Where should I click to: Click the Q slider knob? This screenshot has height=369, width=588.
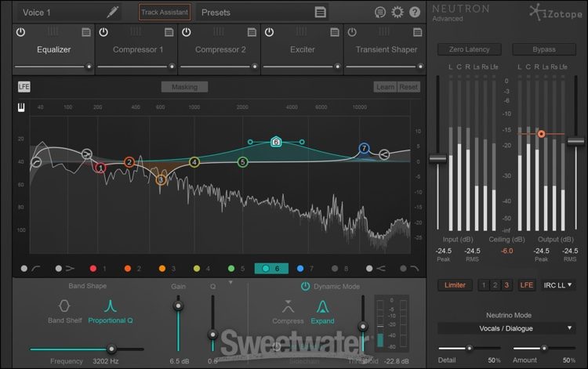(212, 335)
